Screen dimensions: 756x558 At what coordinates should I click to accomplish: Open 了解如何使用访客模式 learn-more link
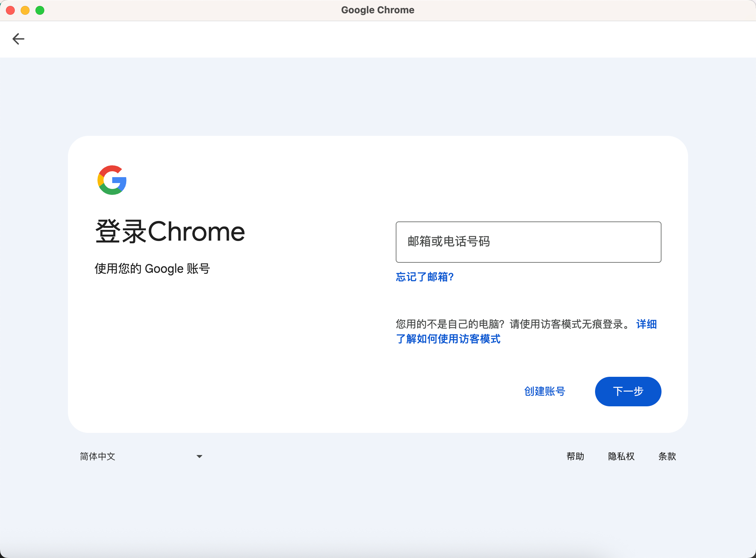(x=448, y=339)
